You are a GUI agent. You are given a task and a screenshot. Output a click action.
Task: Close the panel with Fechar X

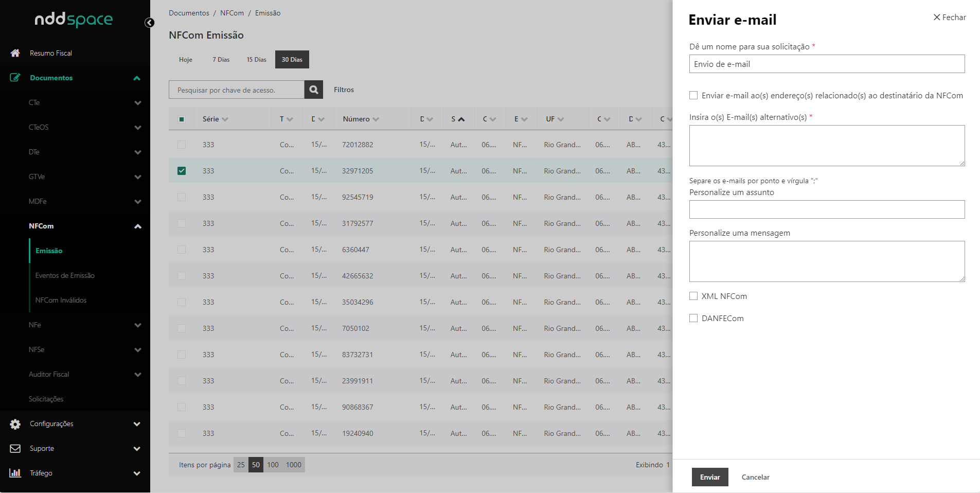tap(949, 17)
